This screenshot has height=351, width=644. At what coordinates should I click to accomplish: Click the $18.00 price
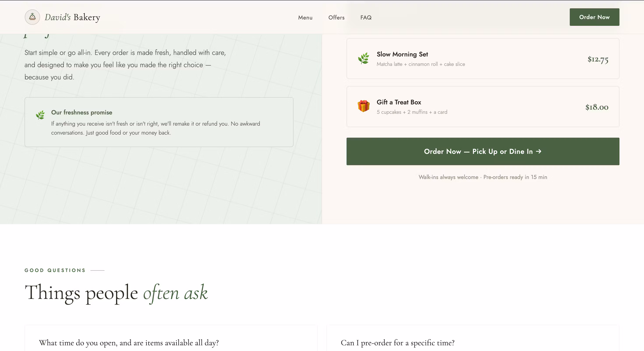(597, 107)
